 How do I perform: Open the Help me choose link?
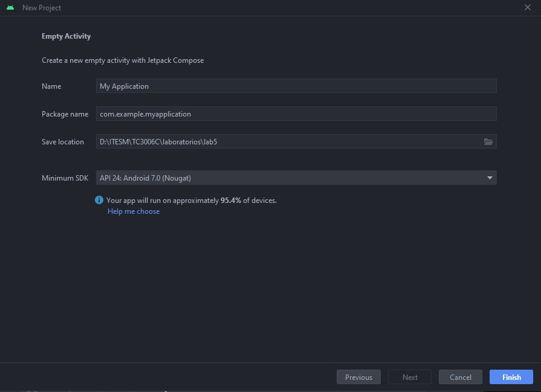click(134, 211)
